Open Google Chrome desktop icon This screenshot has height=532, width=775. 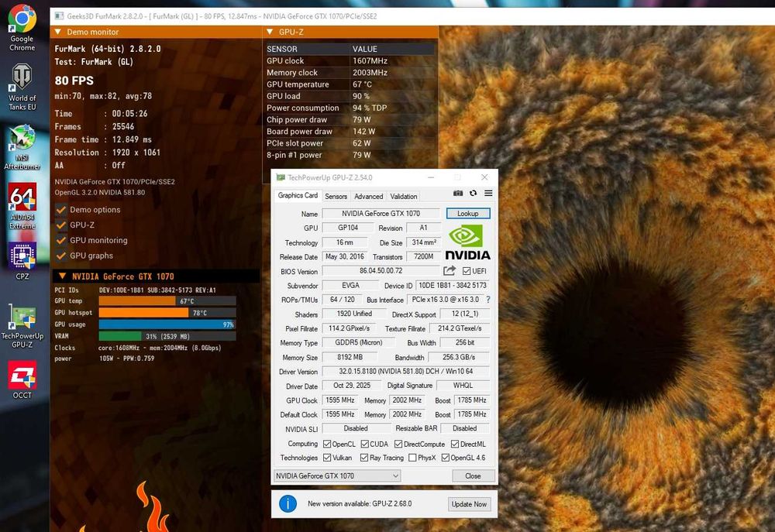(x=22, y=28)
